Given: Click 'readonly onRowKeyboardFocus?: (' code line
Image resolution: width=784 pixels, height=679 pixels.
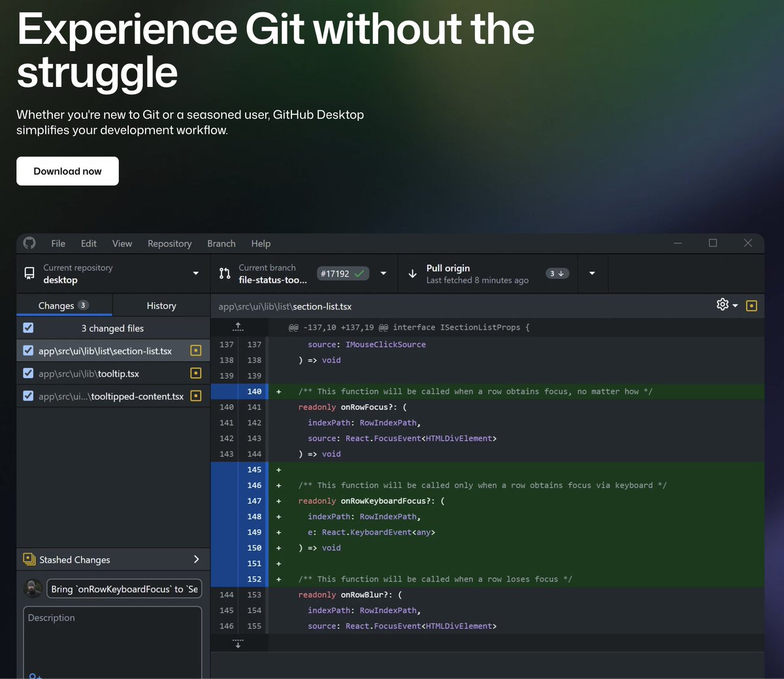Looking at the screenshot, I should click(x=371, y=501).
